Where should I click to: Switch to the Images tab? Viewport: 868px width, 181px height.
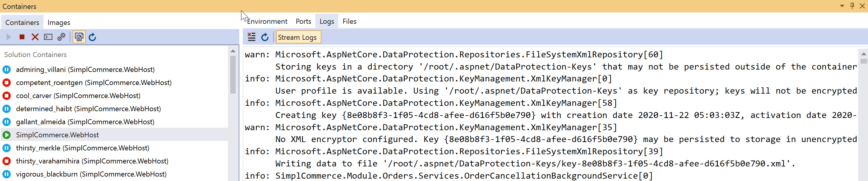59,23
